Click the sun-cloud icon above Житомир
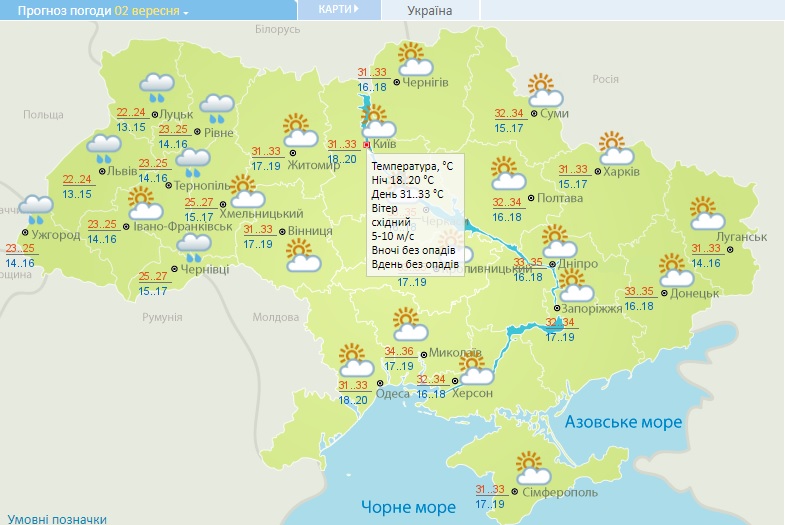Image resolution: width=785 pixels, height=525 pixels. [x=300, y=130]
